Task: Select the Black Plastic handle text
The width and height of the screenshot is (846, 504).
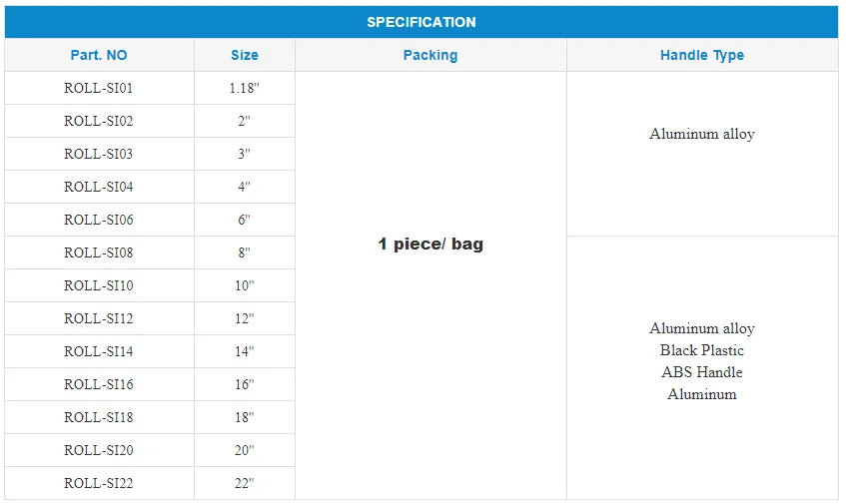Action: coord(702,350)
